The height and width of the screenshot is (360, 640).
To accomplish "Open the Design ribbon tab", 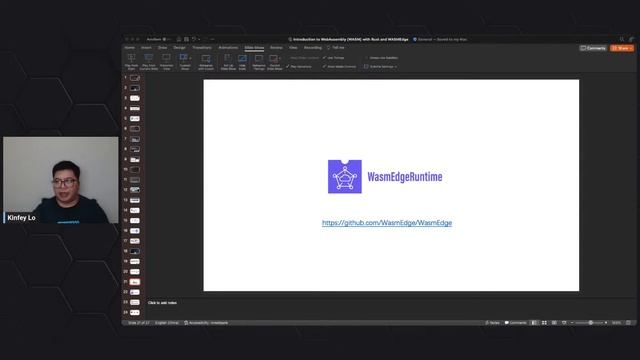I will pyautogui.click(x=180, y=48).
